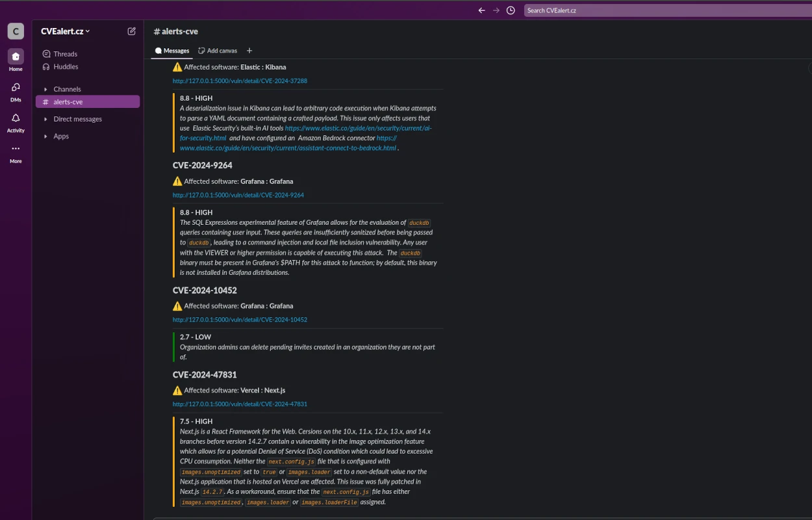Open the elastic.co bedrock connector link

click(x=288, y=148)
